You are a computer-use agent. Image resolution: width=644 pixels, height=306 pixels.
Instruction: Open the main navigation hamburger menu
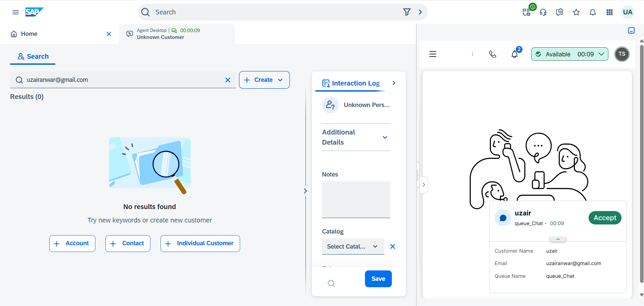pyautogui.click(x=15, y=12)
